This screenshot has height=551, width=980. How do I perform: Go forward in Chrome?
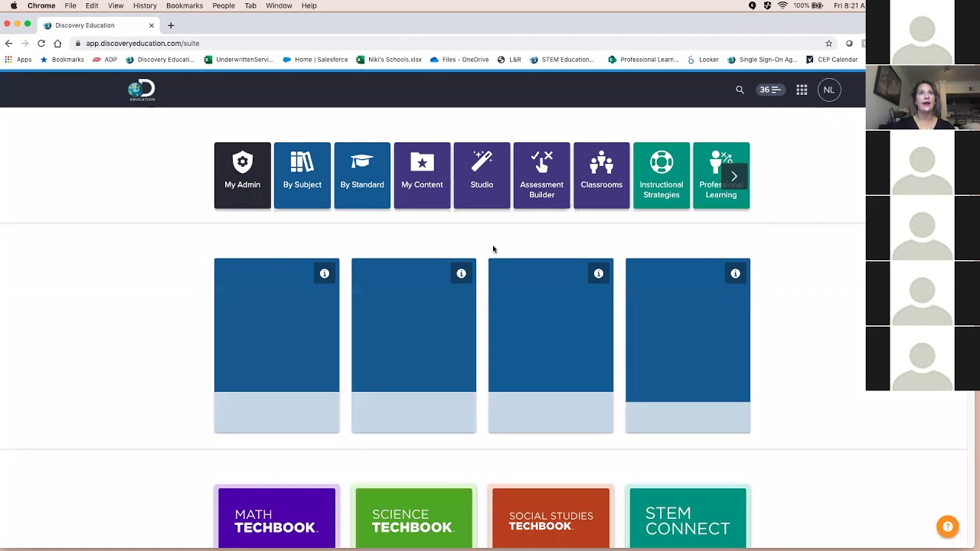(24, 44)
